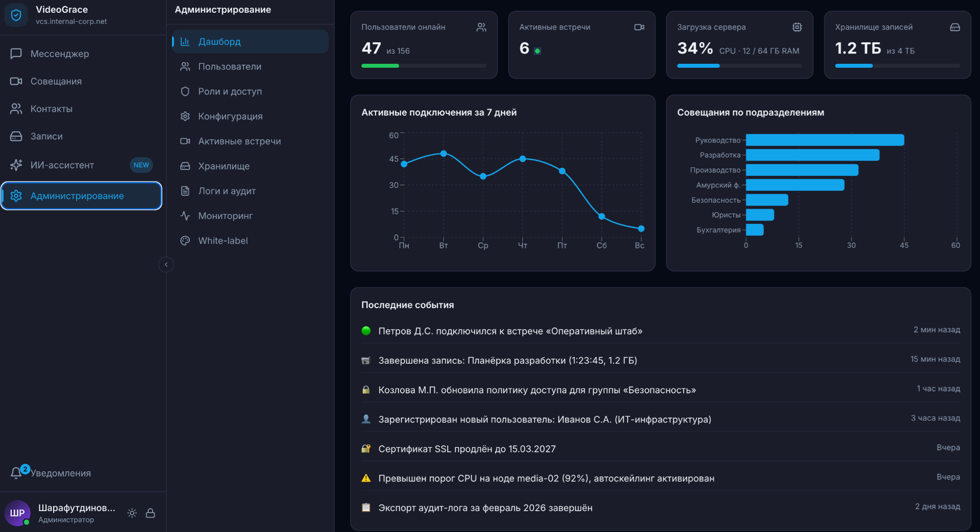This screenshot has height=532, width=980.
Task: Click the vcs.internal-corp.net domain text
Action: pos(71,21)
